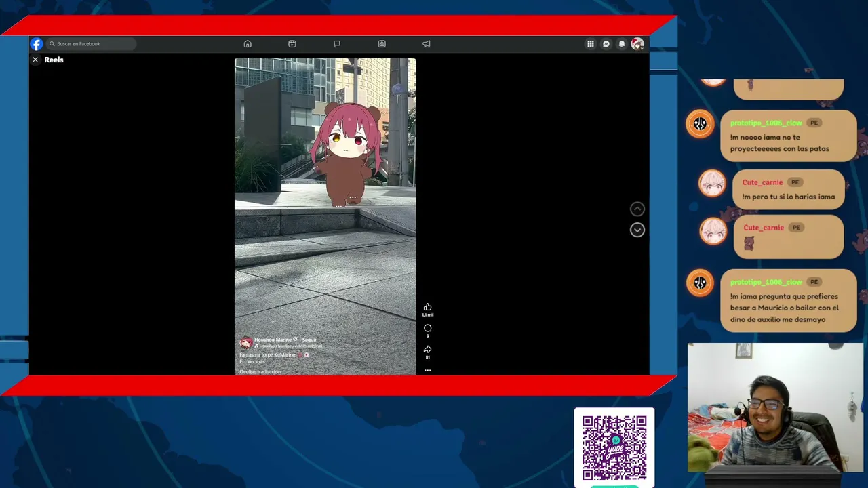Click prototipo_1006_clow username above 'noooo iama' message
Viewport: 868px width, 488px height.
point(766,123)
